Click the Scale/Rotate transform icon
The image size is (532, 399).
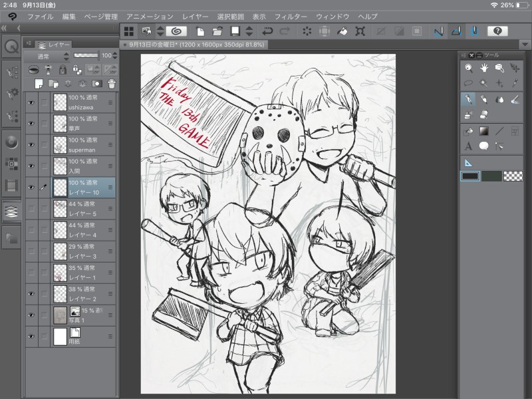pyautogui.click(x=360, y=31)
